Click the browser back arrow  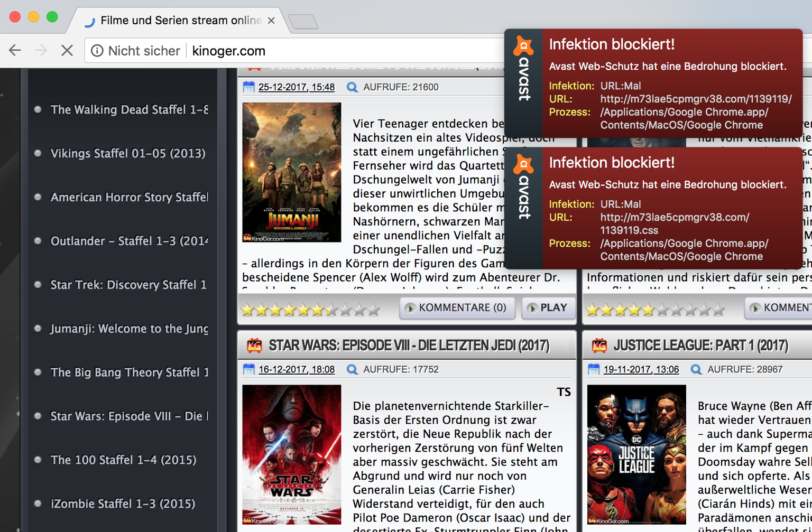pos(15,51)
